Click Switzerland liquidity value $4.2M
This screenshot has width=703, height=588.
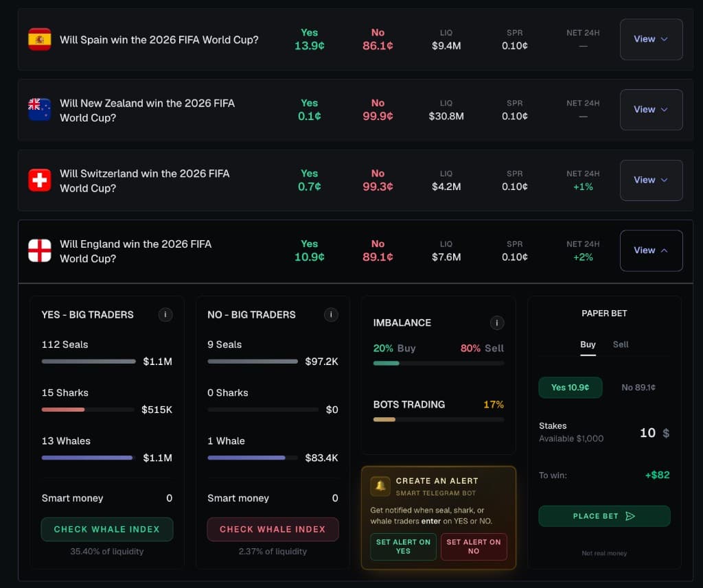pos(446,187)
